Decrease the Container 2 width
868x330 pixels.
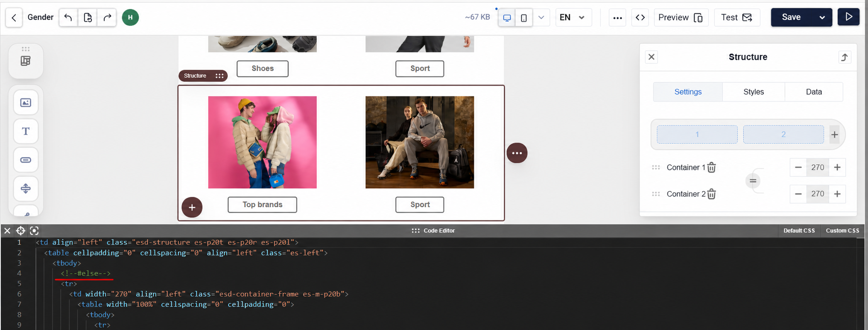pyautogui.click(x=798, y=194)
